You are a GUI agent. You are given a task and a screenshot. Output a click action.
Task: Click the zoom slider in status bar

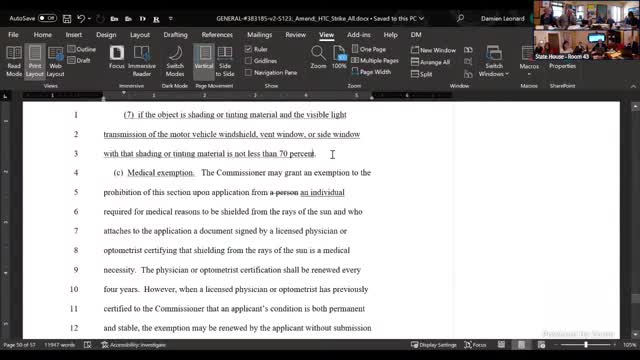coord(586,345)
